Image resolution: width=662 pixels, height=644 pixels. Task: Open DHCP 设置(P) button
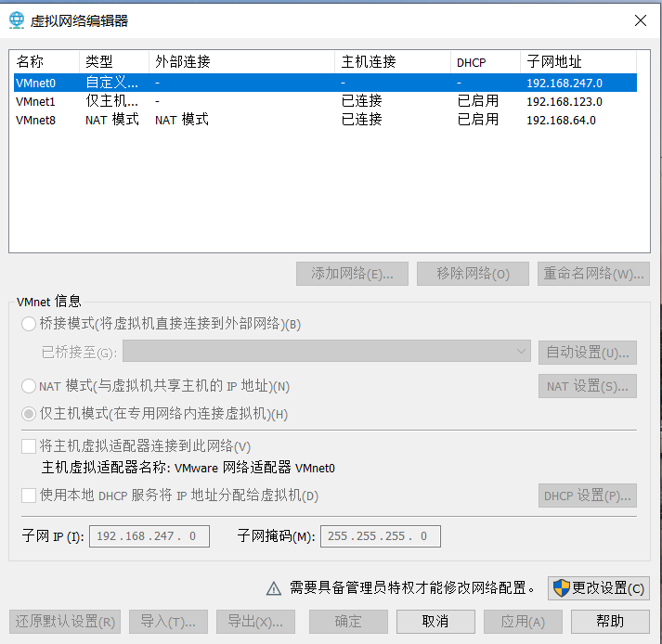click(x=588, y=496)
